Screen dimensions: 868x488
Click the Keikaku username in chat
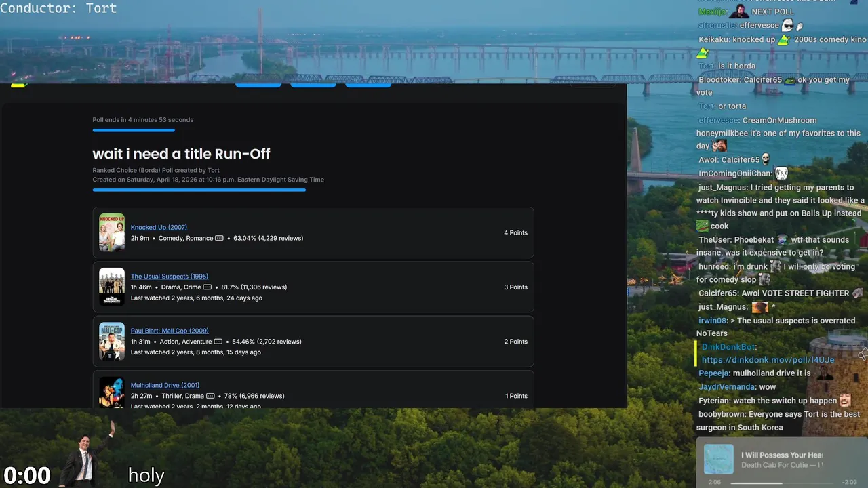[x=714, y=39]
